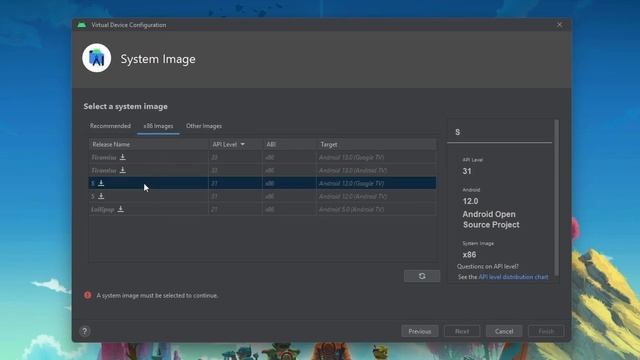The width and height of the screenshot is (640, 360).
Task: Download the S Google TV system image
Action: [x=101, y=183]
